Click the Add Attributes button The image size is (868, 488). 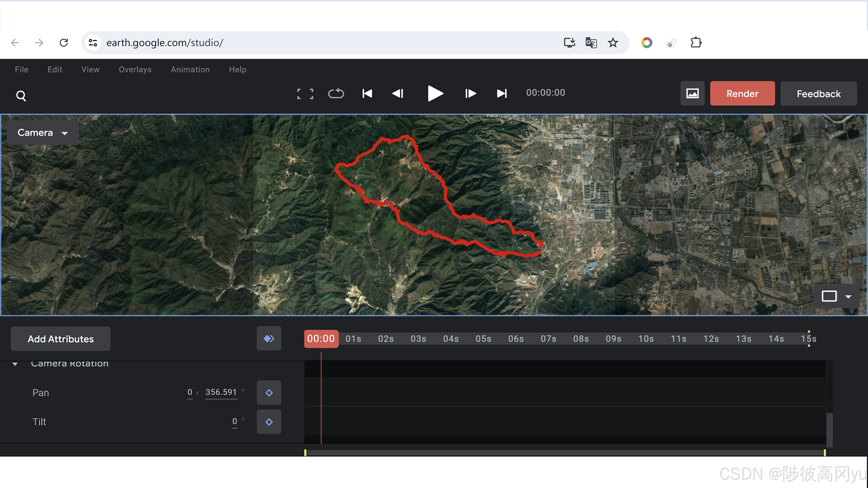[x=61, y=338]
